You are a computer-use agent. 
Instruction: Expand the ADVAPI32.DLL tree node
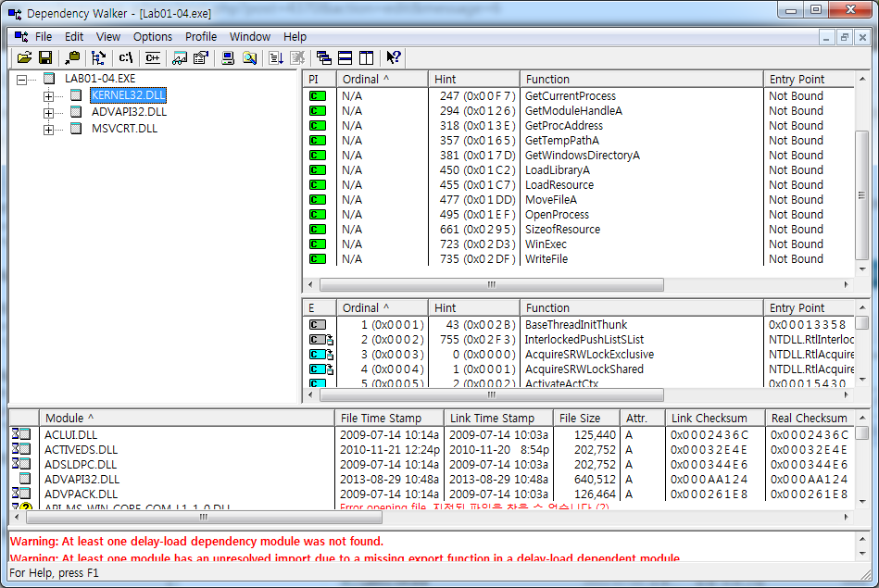tap(49, 112)
